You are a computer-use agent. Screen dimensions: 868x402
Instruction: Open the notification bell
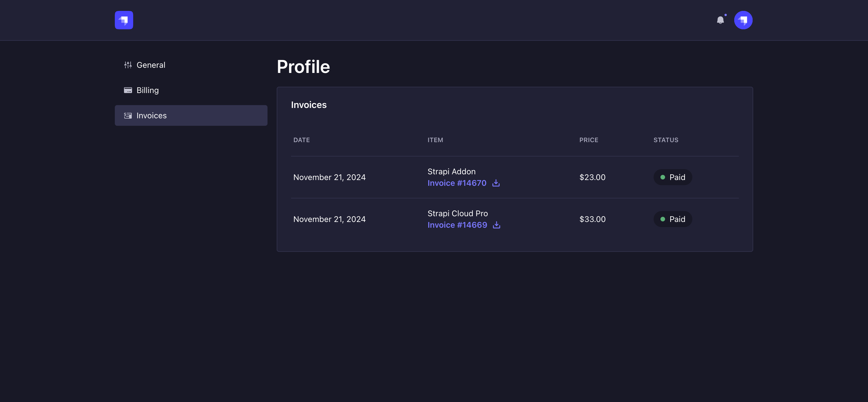coord(721,20)
